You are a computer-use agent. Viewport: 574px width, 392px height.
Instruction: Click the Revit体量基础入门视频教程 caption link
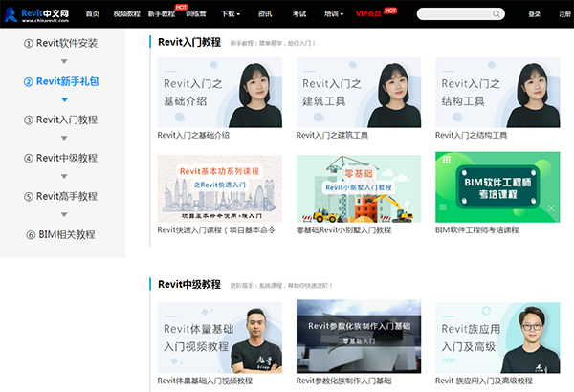(205, 381)
